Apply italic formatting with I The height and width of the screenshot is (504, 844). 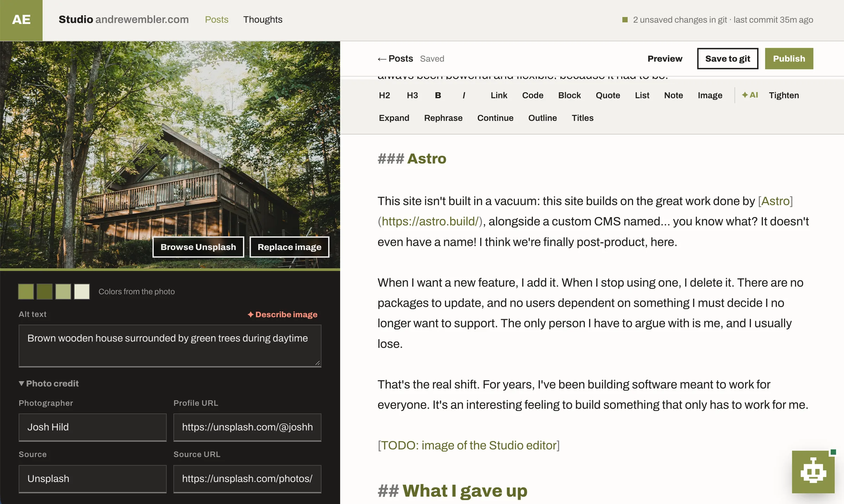pos(464,95)
